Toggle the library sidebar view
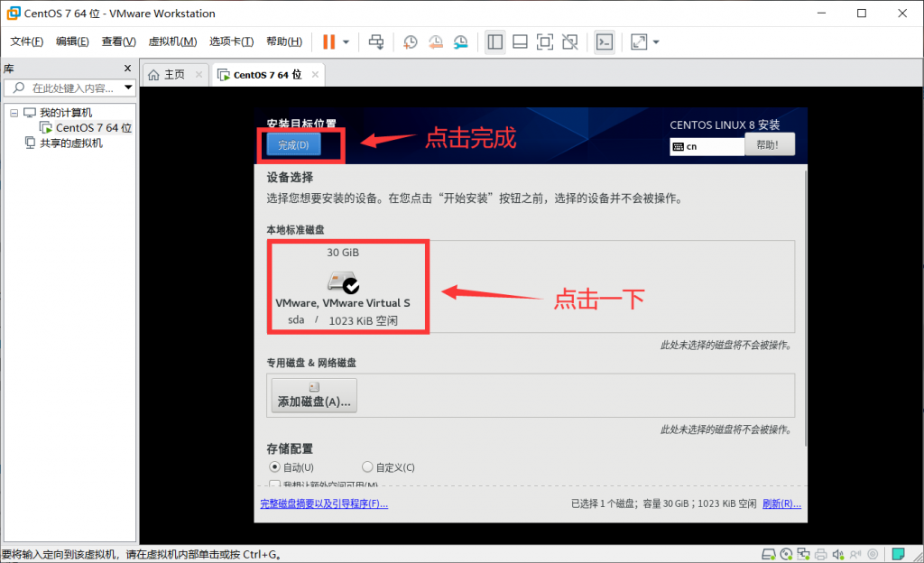924x563 pixels. tap(495, 42)
